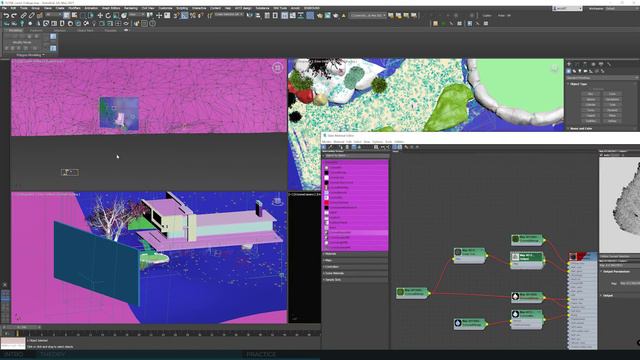Click the Align tool icon
The image size is (640, 360).
[258, 16]
